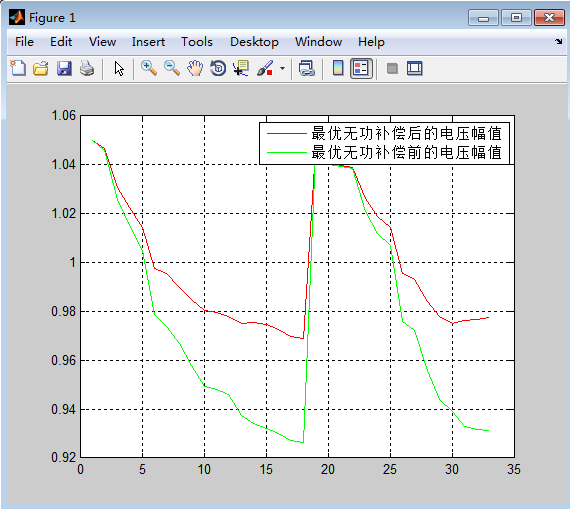Viewport: 570px width, 509px height.
Task: Toggle the Insert Colorbar button
Action: (338, 68)
